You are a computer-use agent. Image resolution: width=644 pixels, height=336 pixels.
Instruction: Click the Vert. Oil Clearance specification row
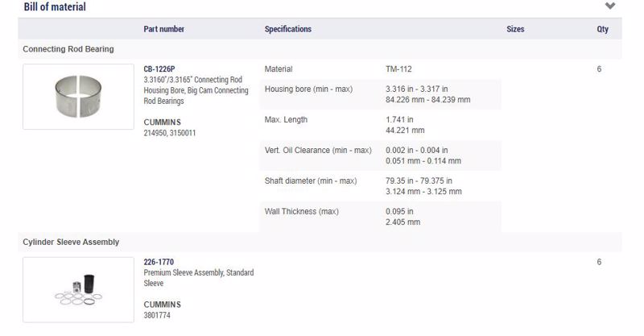(380, 156)
